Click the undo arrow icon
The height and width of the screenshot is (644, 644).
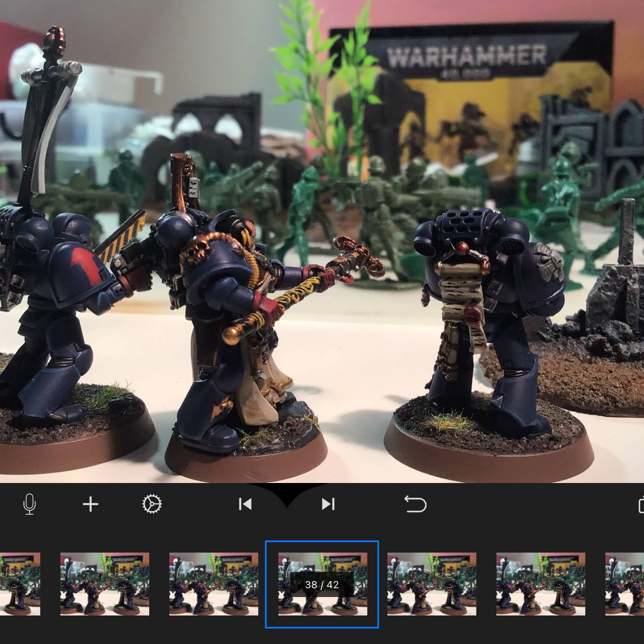click(415, 504)
